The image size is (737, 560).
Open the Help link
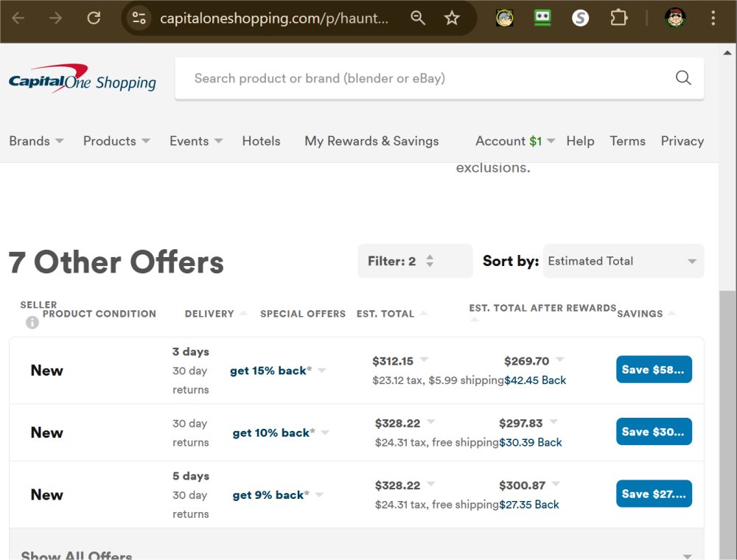580,141
